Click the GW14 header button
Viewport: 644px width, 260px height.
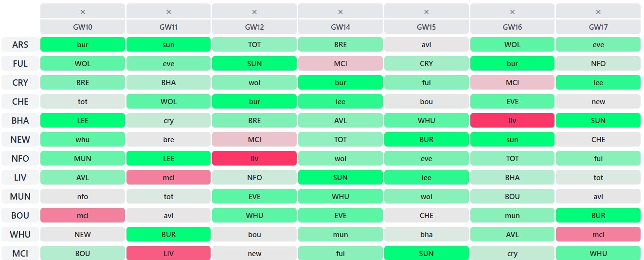tap(340, 27)
